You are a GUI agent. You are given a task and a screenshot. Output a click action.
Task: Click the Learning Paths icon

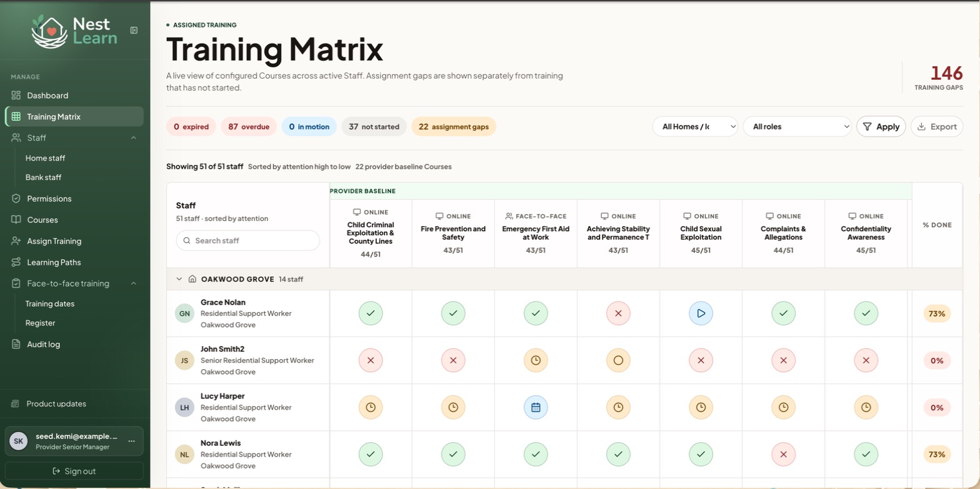16,262
